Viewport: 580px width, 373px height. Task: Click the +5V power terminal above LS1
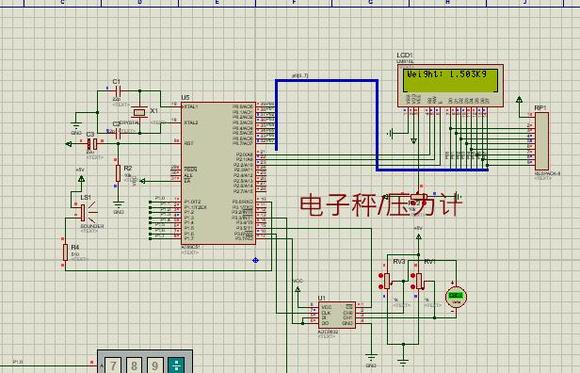[x=81, y=179]
